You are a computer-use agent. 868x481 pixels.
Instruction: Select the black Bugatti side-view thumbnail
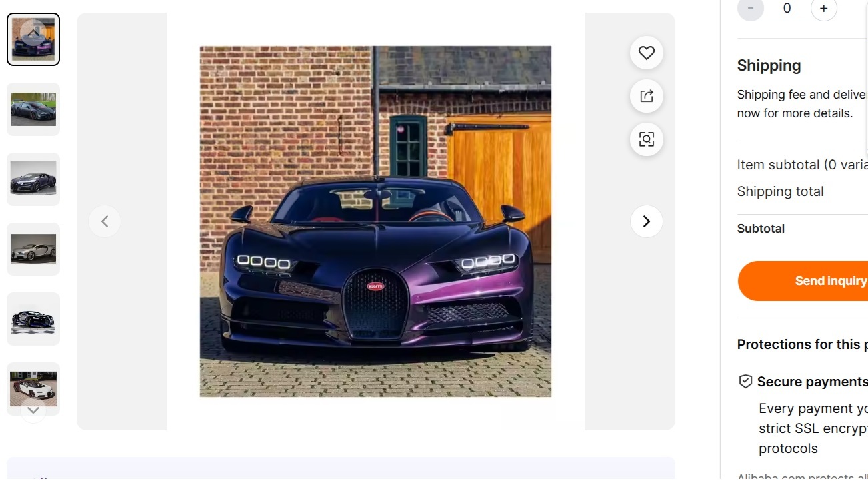tap(33, 109)
